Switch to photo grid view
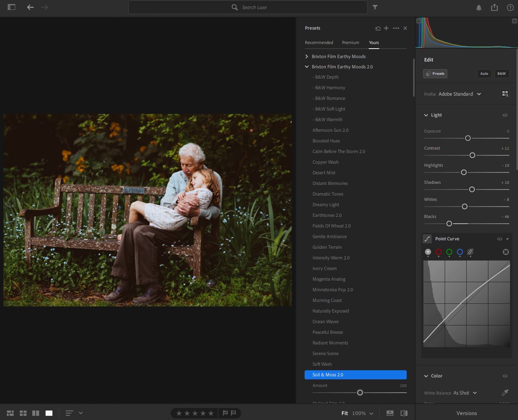The height and width of the screenshot is (420, 518). 10,413
